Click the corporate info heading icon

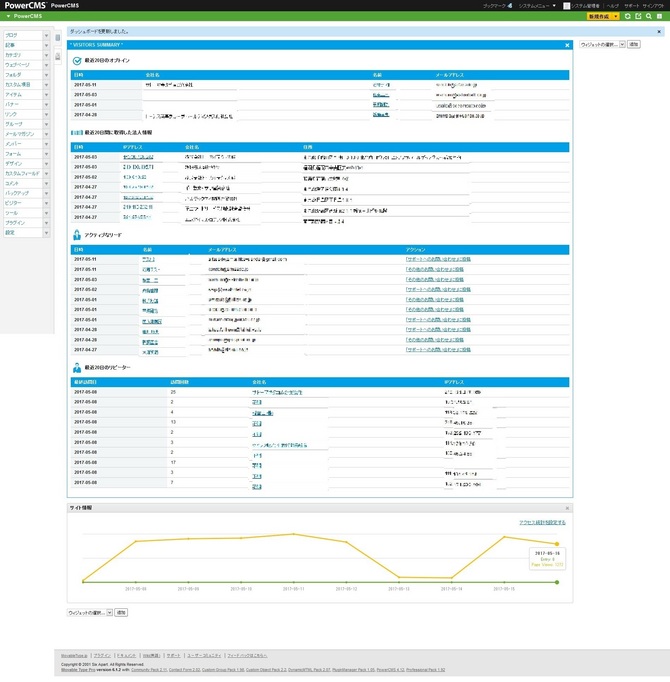click(77, 133)
